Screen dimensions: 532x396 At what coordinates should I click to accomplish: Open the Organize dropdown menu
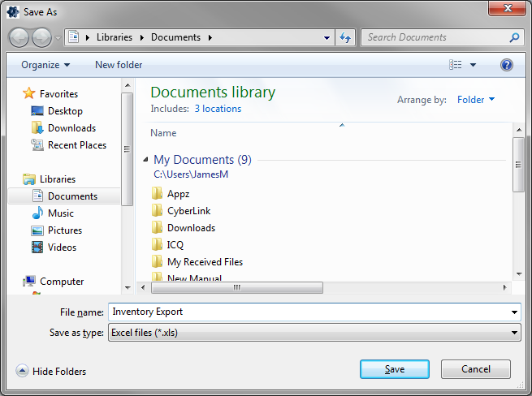pos(45,65)
